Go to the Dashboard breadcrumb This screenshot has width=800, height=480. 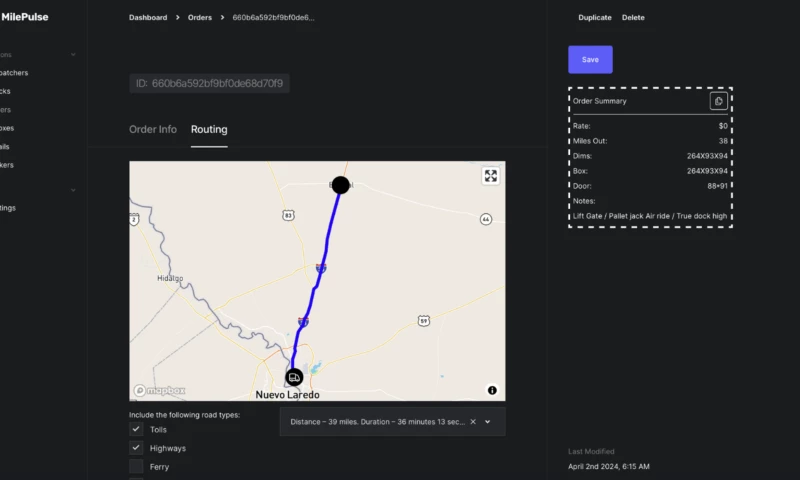click(148, 17)
